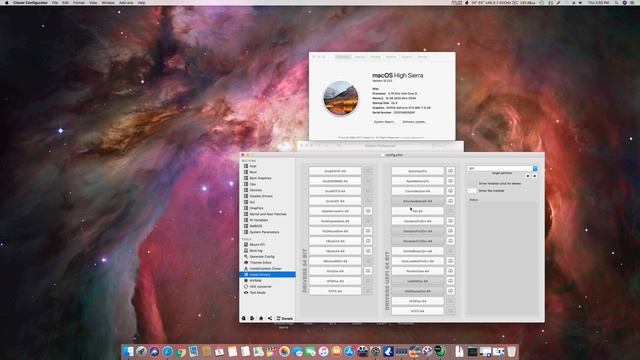Click the export config icon in bottom toolbar
Screen dimensions: 640x360
point(252,318)
